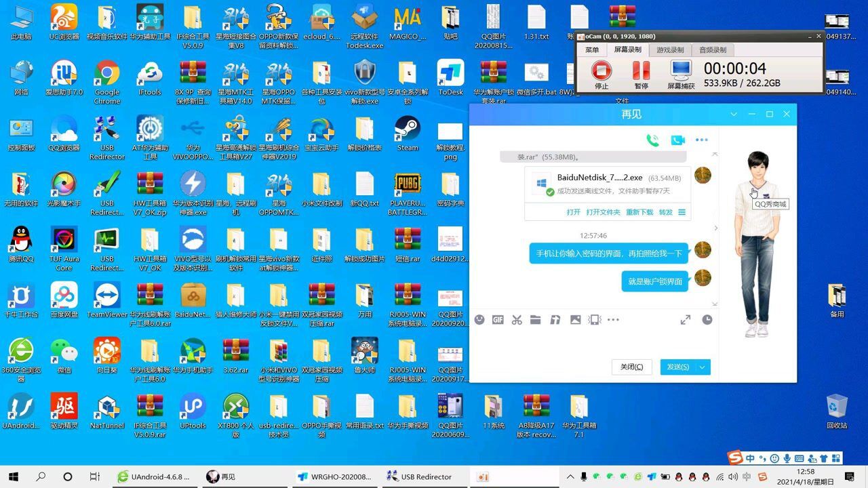Click the volume speaker tray icon
Viewport: 868px width, 488px height.
click(732, 476)
